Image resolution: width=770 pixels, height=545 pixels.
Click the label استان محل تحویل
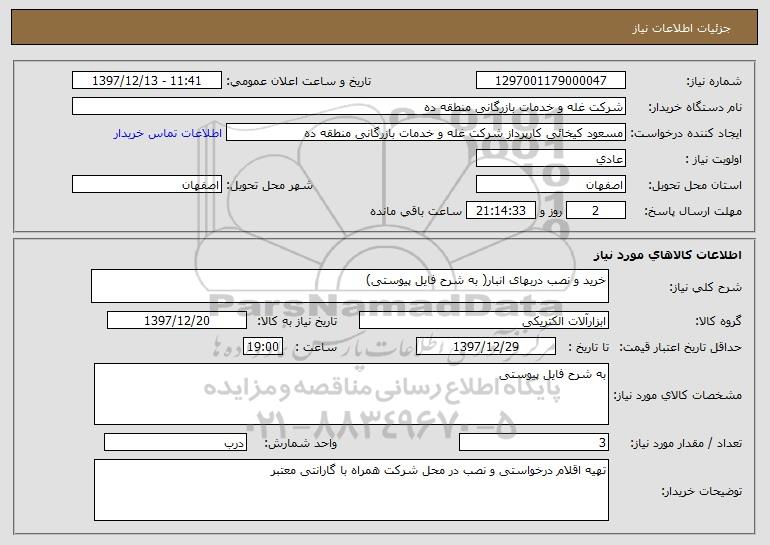click(695, 186)
